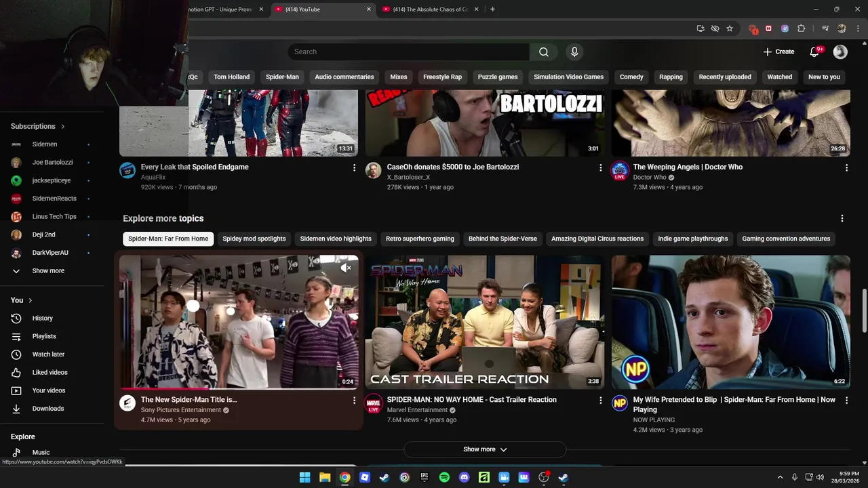Screen dimensions: 868x488
Task: Click the YouTube search field
Action: (409, 52)
